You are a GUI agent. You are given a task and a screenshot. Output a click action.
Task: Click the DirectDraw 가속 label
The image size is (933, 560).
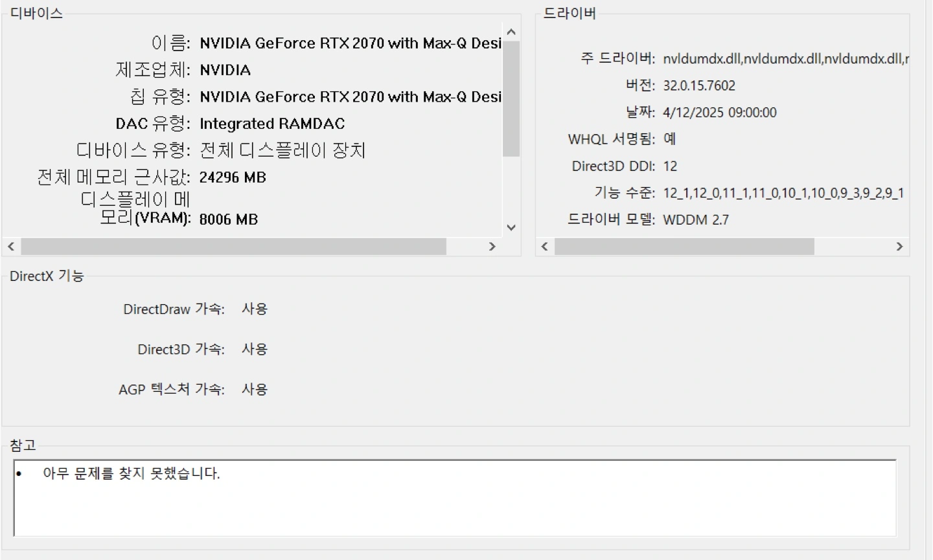[174, 309]
